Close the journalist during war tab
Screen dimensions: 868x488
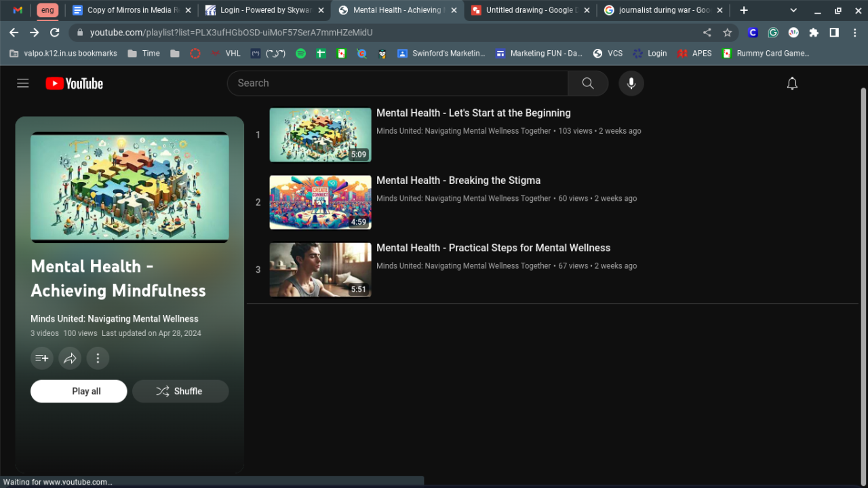click(x=720, y=10)
